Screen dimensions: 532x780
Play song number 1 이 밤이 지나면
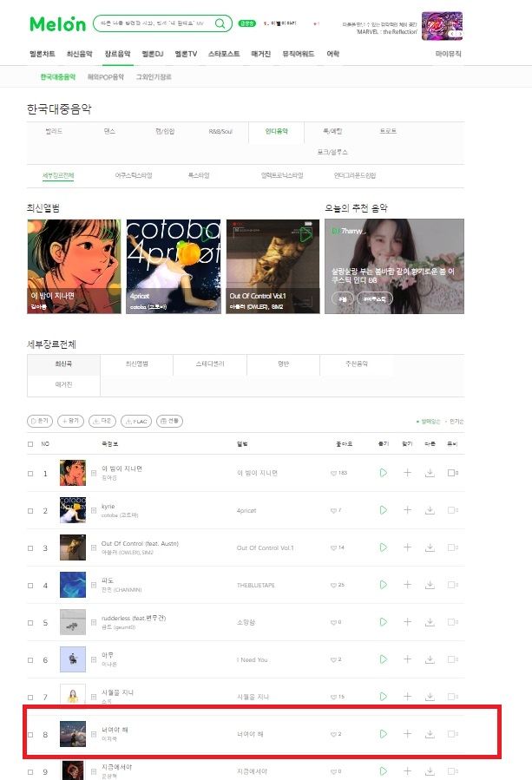[384, 473]
